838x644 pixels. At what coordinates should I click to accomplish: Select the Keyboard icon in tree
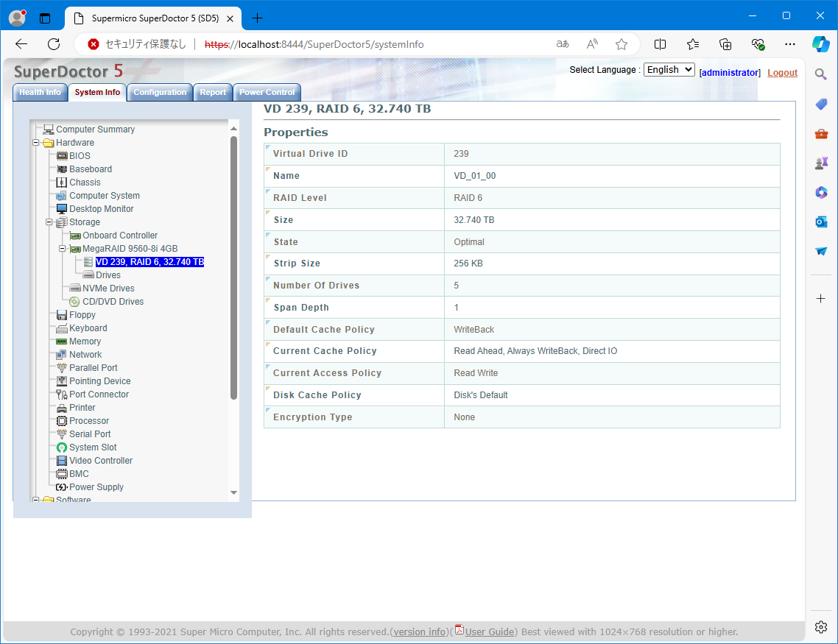pyautogui.click(x=62, y=328)
